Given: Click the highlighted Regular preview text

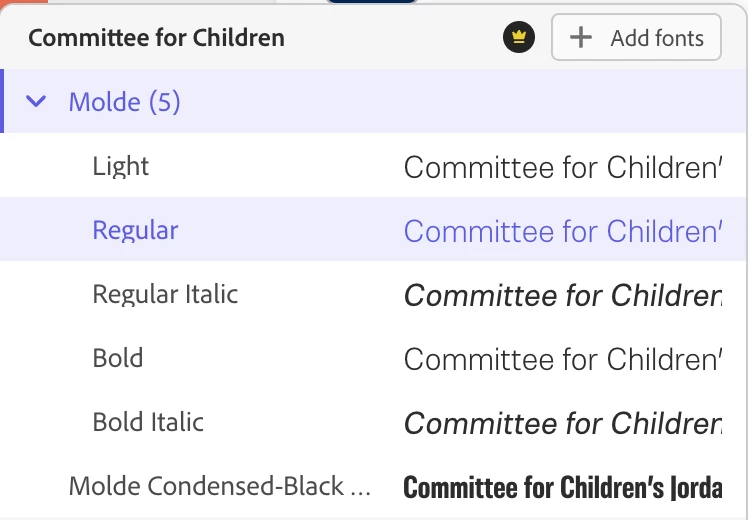Looking at the screenshot, I should click(562, 231).
